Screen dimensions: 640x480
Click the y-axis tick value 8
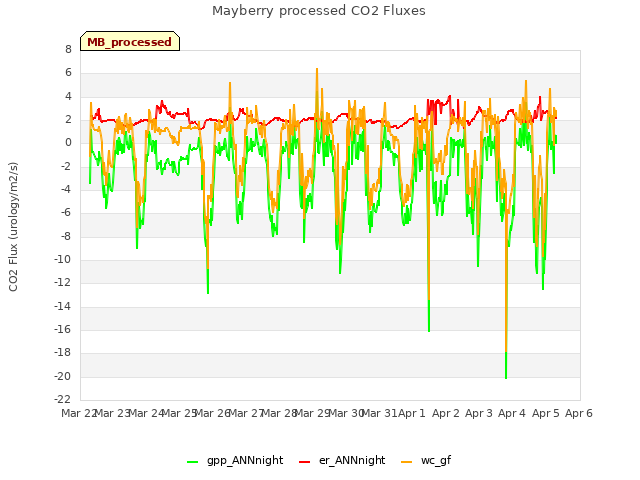click(x=68, y=49)
